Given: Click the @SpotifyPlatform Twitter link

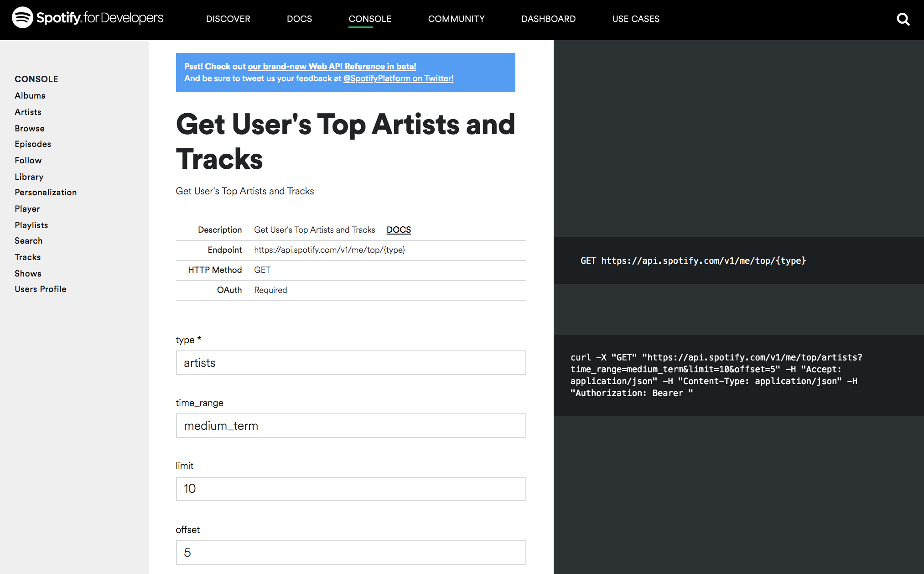Looking at the screenshot, I should pos(397,78).
